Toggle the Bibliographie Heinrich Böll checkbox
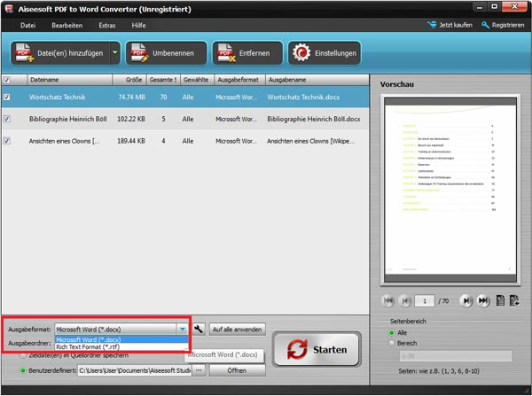 pos(8,118)
